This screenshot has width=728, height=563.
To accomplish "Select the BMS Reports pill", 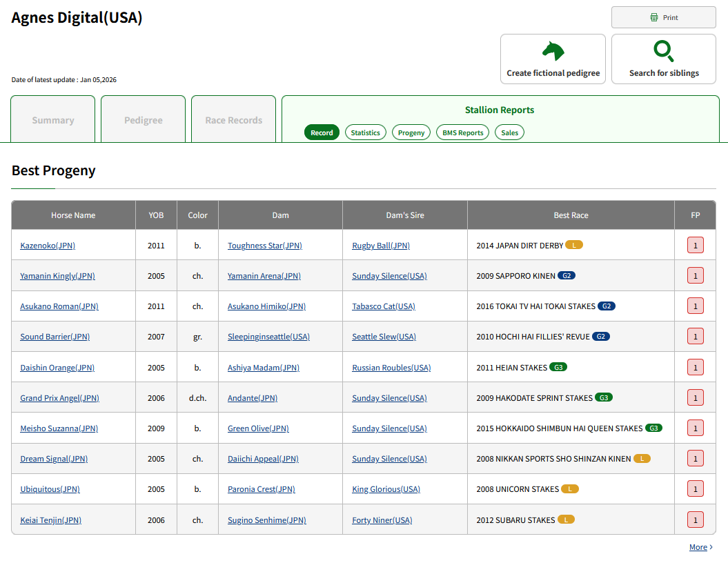I will pyautogui.click(x=462, y=132).
